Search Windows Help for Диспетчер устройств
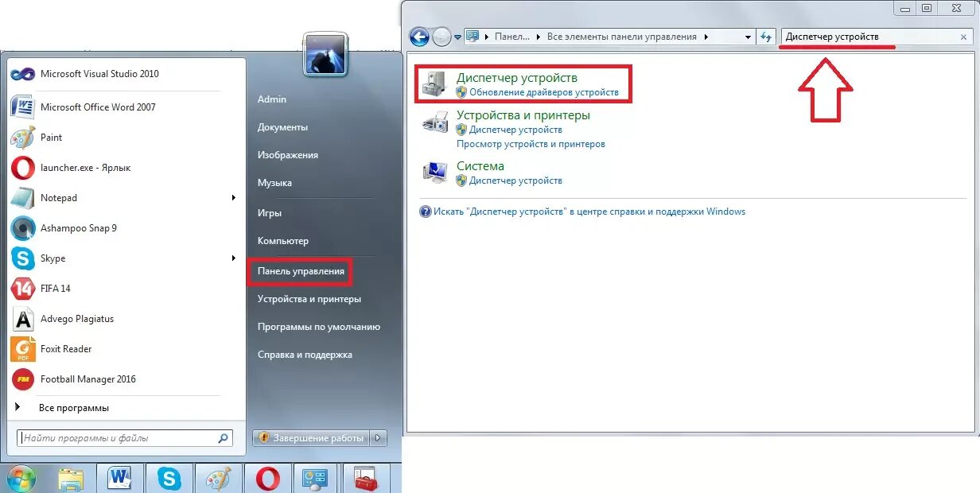Viewport: 980px width, 493px height. tap(589, 212)
